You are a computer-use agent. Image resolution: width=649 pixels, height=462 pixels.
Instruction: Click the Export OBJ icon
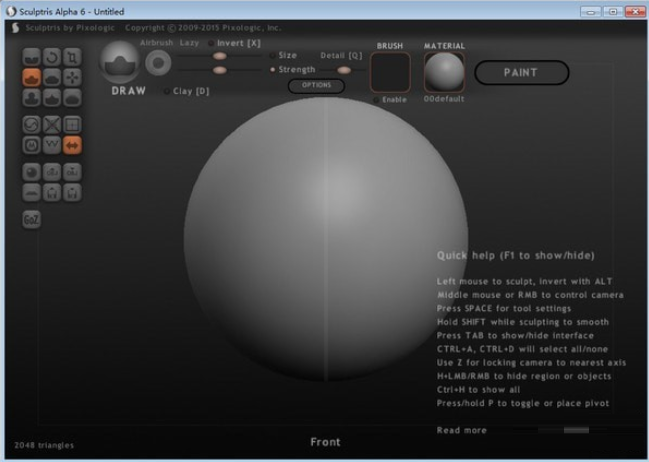click(72, 172)
